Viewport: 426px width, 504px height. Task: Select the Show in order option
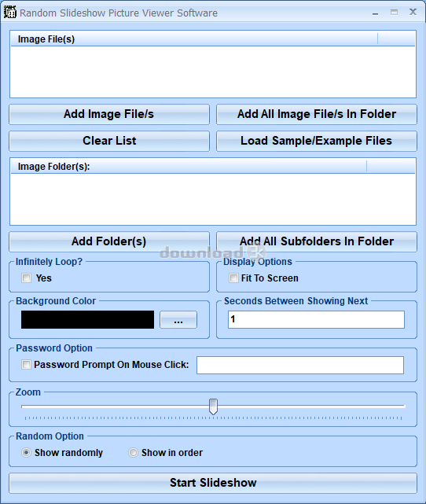point(133,453)
